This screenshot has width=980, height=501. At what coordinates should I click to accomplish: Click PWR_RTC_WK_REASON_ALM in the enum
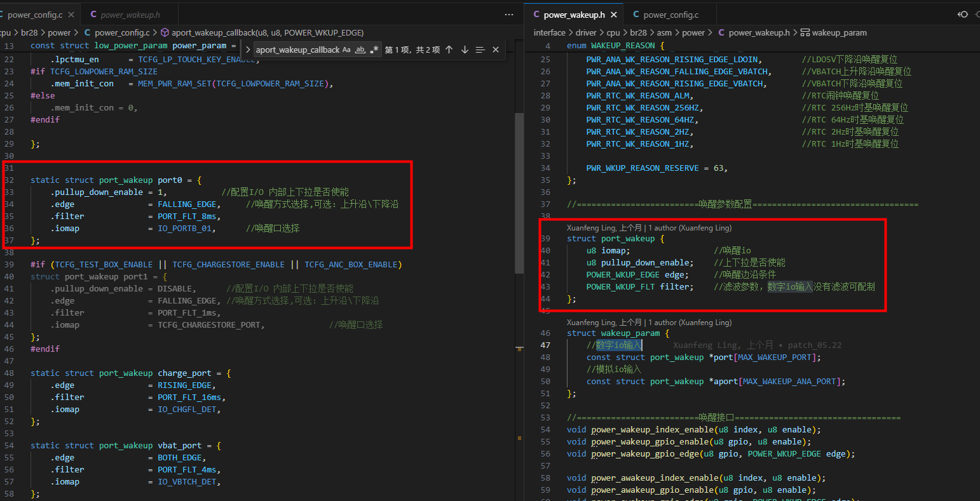pyautogui.click(x=637, y=96)
